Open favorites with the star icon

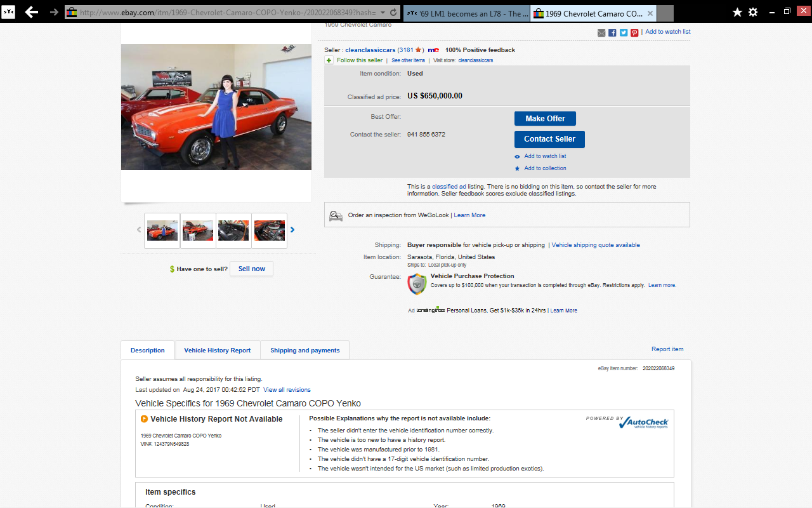(737, 12)
